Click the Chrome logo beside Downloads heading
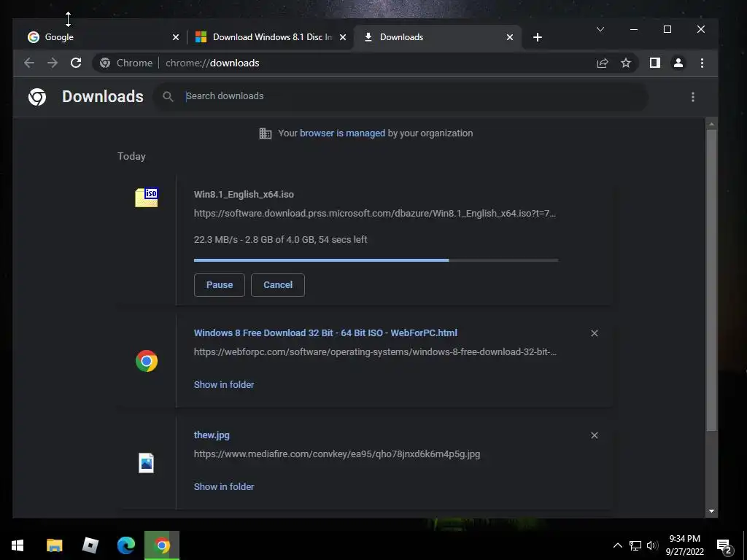The height and width of the screenshot is (560, 747). click(37, 97)
